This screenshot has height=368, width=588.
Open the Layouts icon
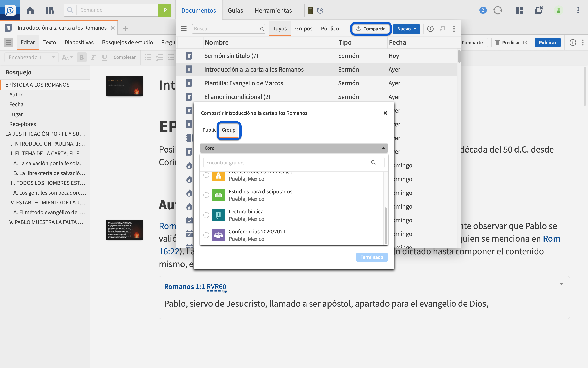[x=519, y=10]
